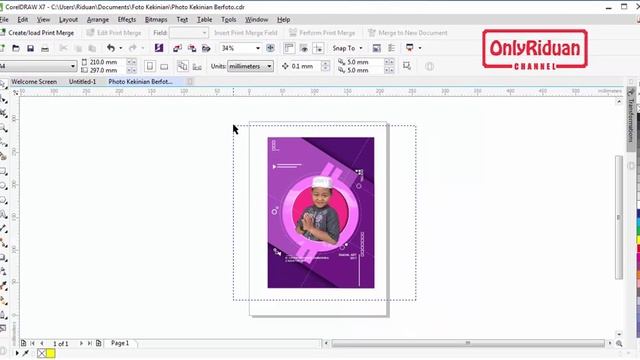Click the Full-screen preview icon
The image size is (640, 360).
(270, 48)
